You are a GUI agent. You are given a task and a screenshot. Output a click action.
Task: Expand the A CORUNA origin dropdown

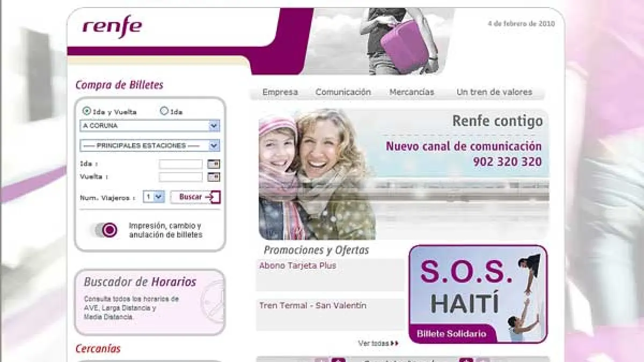pos(214,126)
